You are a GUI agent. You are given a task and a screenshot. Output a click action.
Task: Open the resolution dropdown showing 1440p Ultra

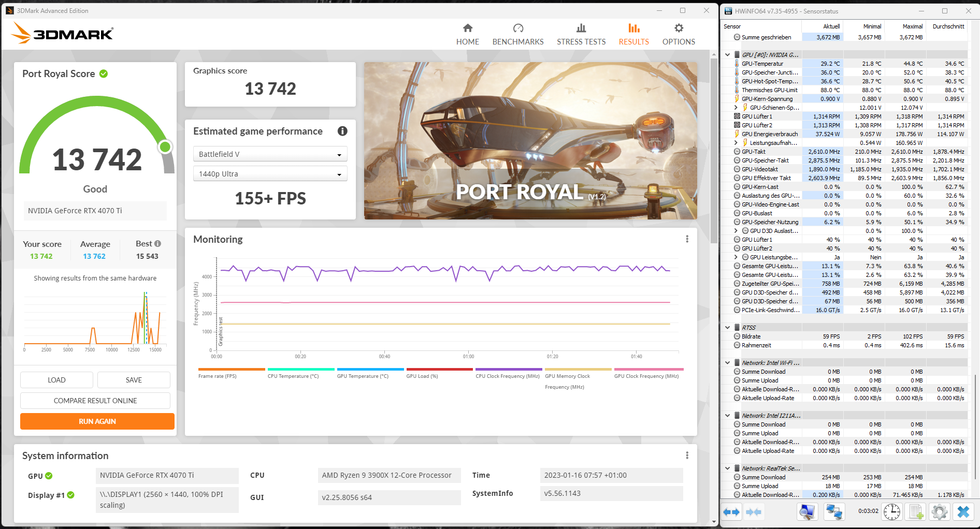coord(270,174)
